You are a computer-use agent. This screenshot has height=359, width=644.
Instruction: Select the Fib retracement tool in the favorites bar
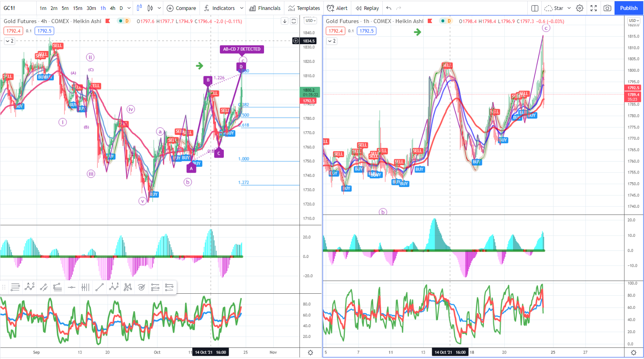click(x=16, y=287)
